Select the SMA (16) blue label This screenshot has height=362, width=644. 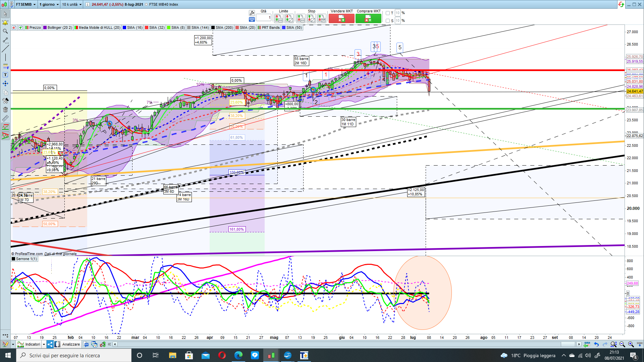[133, 27]
